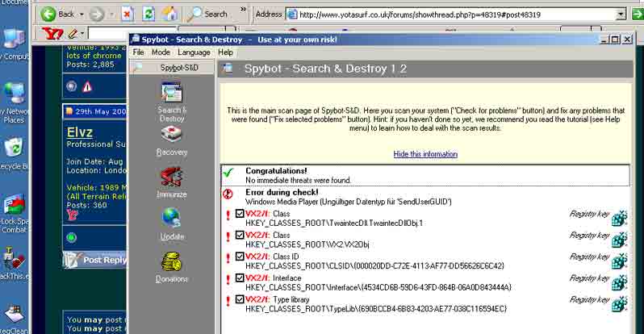Click into the browser Address URL field
Viewport: 644px width, 334px height.
452,14
